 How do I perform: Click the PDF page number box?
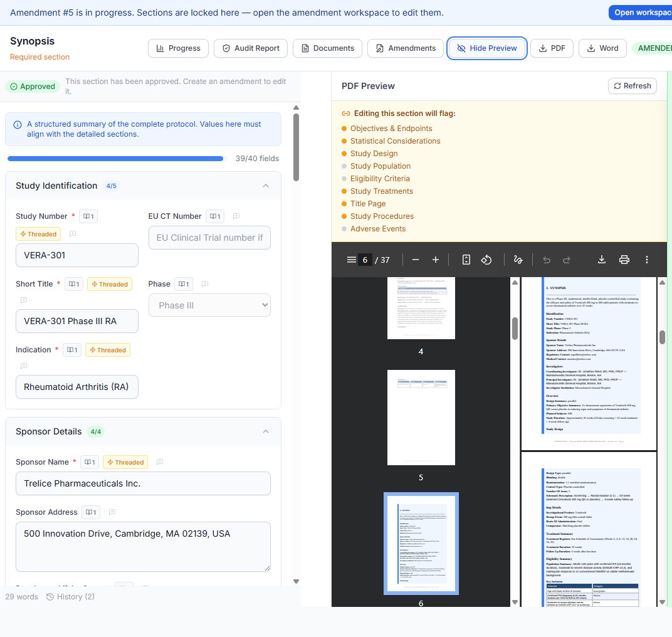point(365,260)
